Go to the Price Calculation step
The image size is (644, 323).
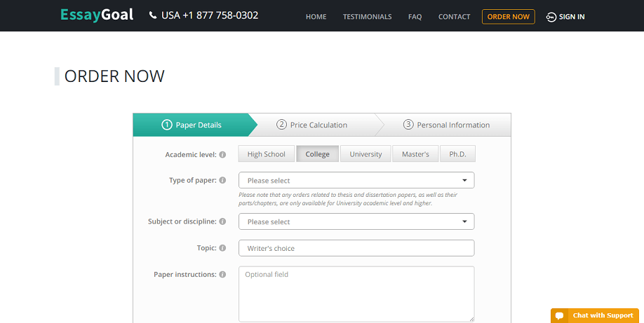(311, 125)
